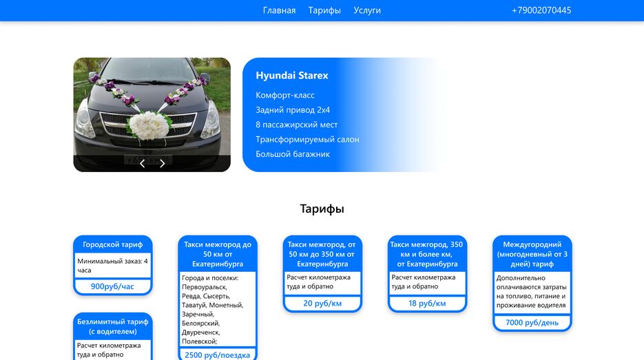Select the межгород 50 to 350 км tariff header
The height and width of the screenshot is (360, 644).
pyautogui.click(x=322, y=254)
